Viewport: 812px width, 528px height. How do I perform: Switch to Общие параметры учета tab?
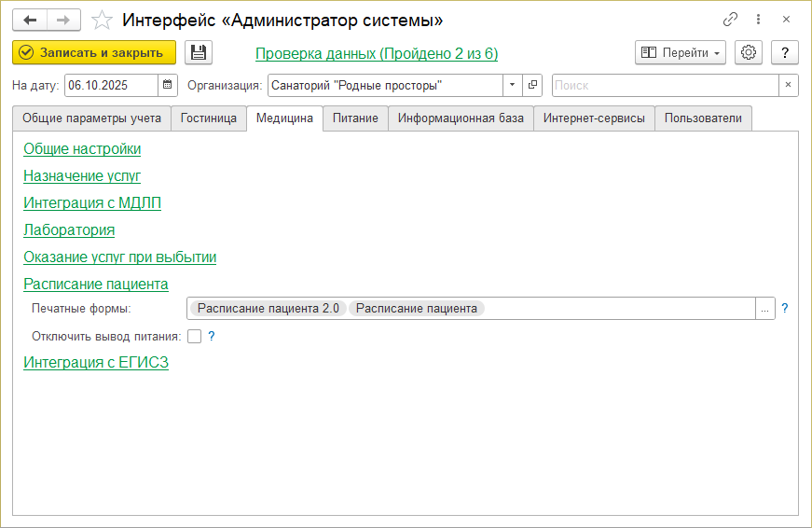pyautogui.click(x=91, y=118)
